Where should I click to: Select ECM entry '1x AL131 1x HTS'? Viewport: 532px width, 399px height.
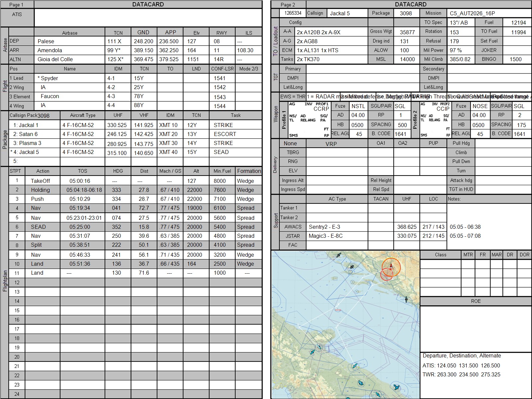[331, 50]
